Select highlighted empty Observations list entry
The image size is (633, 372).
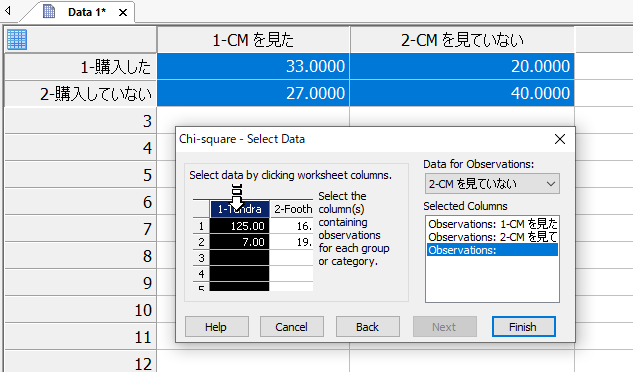[x=492, y=250]
